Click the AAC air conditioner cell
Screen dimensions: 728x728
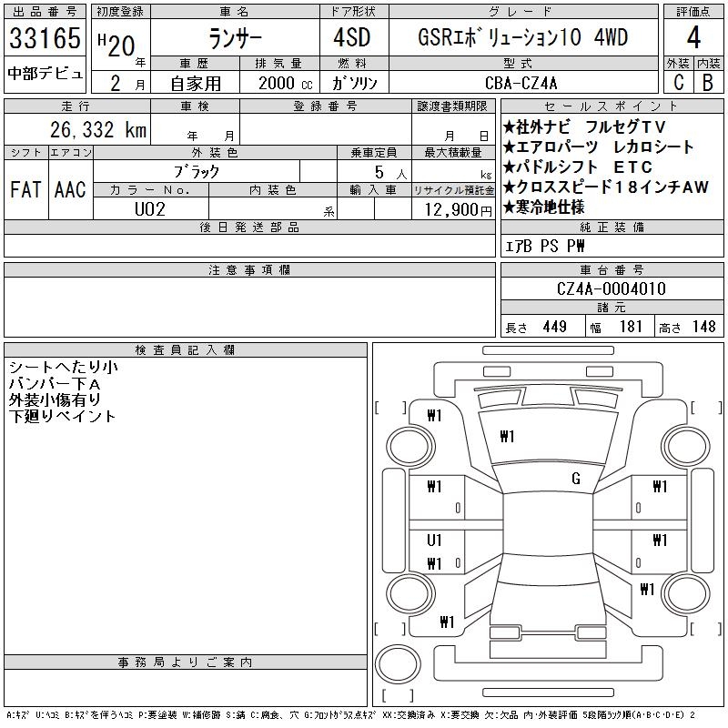70,189
